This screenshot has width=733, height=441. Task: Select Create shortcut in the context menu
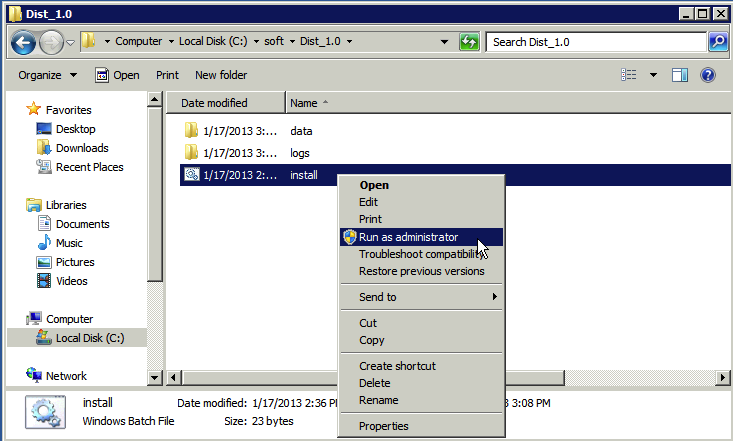pyautogui.click(x=397, y=366)
